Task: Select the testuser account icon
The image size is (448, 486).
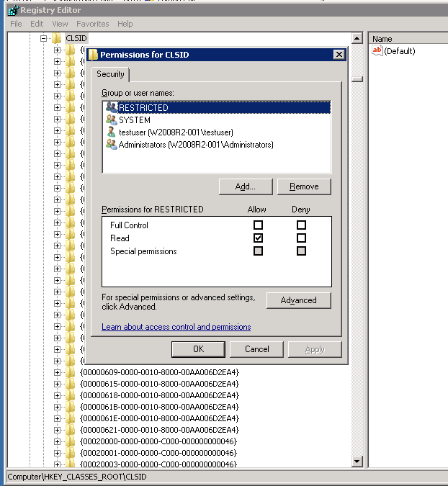Action: tap(111, 132)
